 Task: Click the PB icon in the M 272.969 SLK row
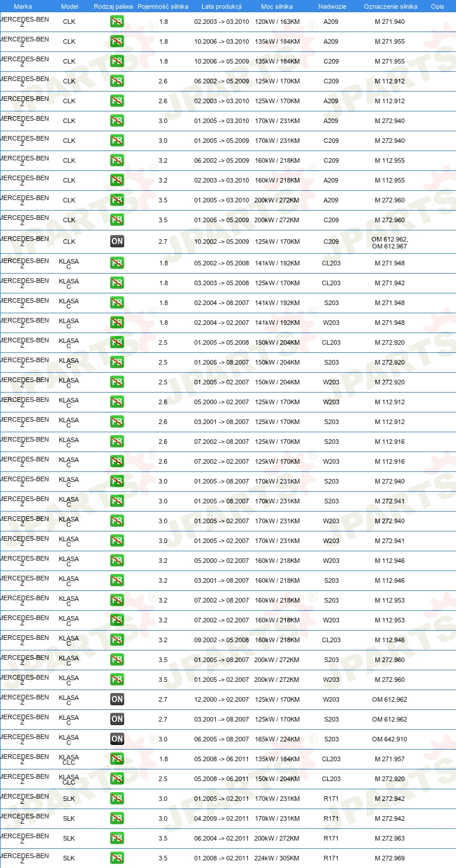click(117, 858)
